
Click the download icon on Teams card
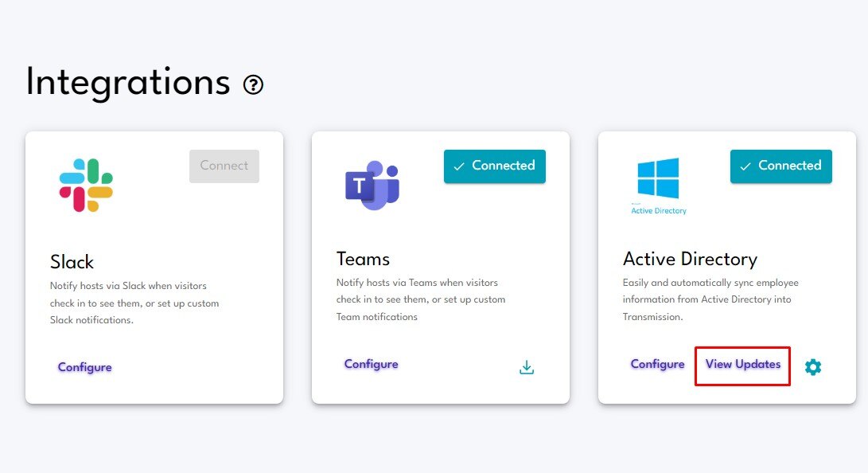pos(527,367)
